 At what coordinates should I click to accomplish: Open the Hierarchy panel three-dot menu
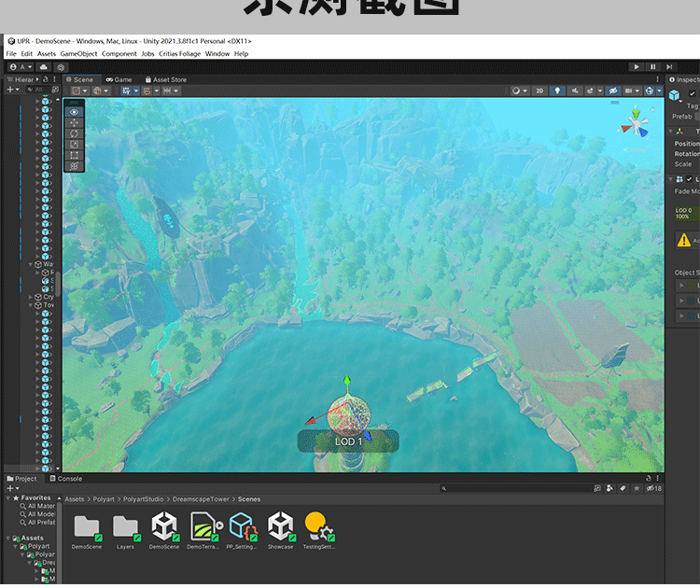pos(54,79)
